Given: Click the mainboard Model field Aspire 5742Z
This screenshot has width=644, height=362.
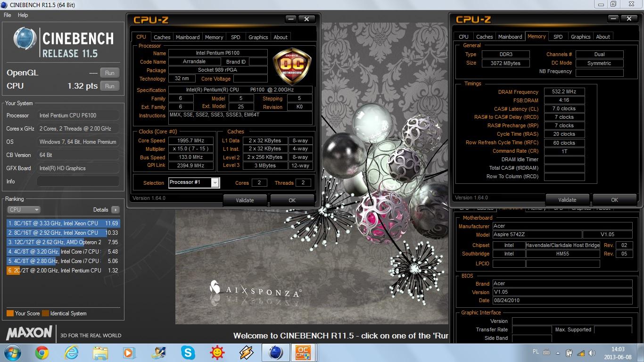Looking at the screenshot, I should coord(537,235).
